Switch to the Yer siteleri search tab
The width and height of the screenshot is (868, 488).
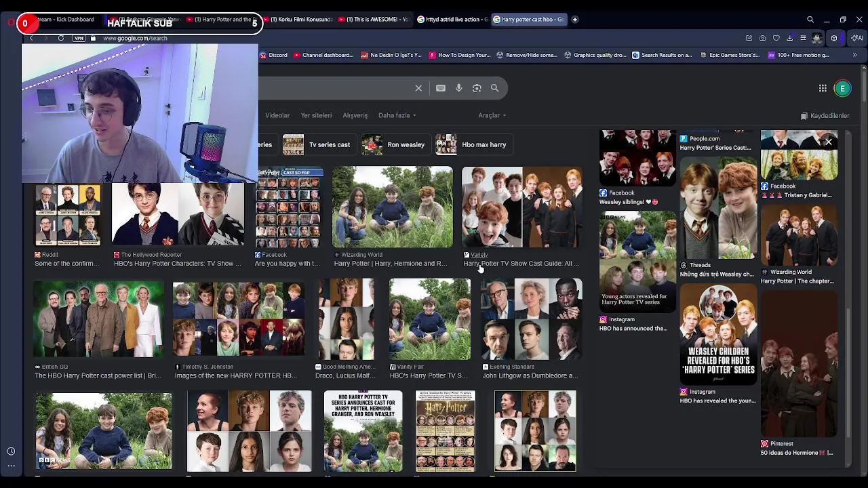316,115
